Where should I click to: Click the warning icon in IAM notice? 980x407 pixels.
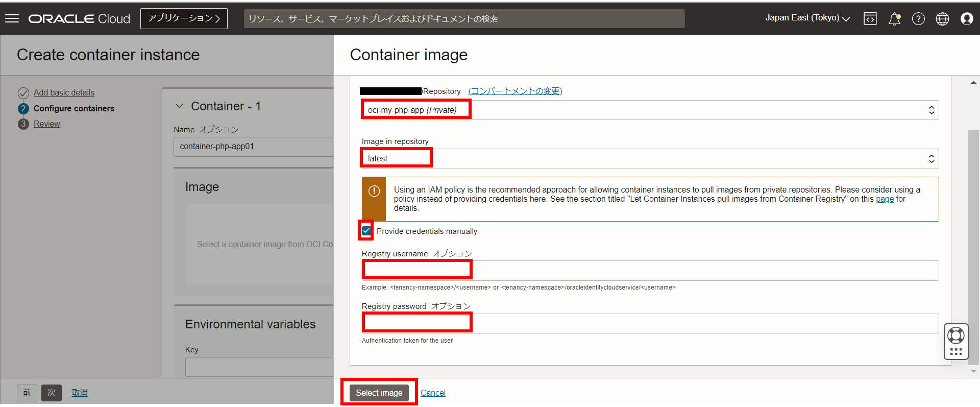pyautogui.click(x=374, y=191)
